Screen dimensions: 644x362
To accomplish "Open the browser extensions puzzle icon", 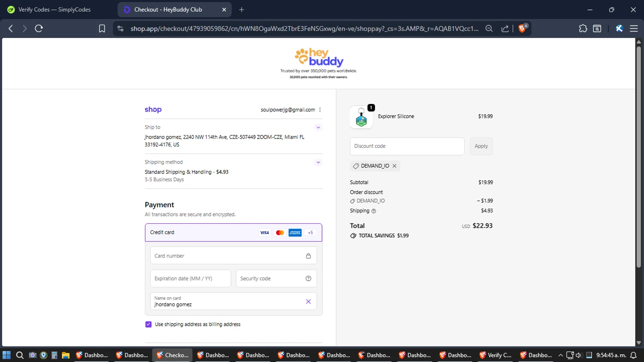I will click(583, 28).
